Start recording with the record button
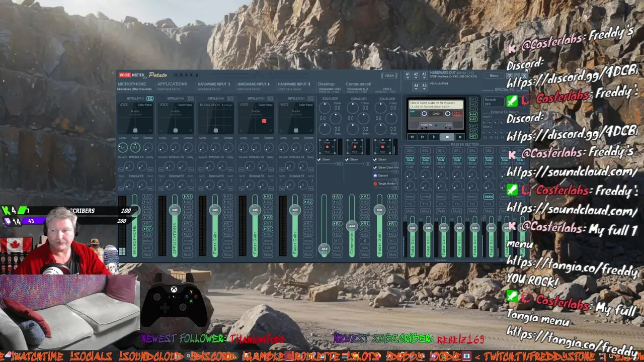Viewport: 644px width, 362px height. 459,137
